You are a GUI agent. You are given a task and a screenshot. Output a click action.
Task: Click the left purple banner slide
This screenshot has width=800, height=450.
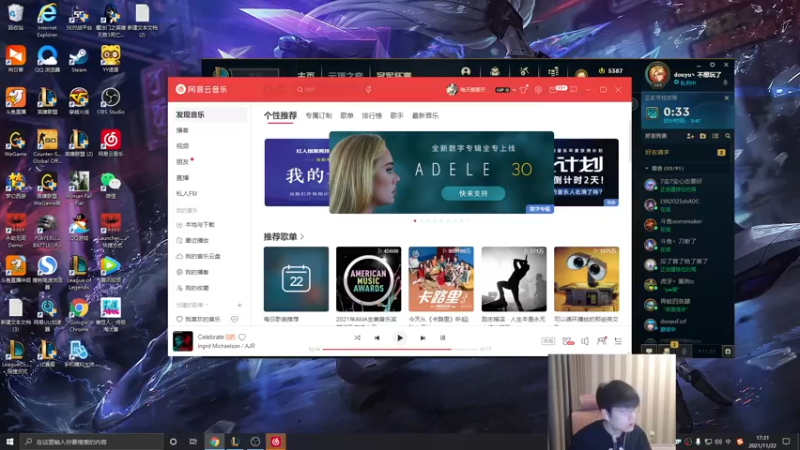click(x=296, y=172)
